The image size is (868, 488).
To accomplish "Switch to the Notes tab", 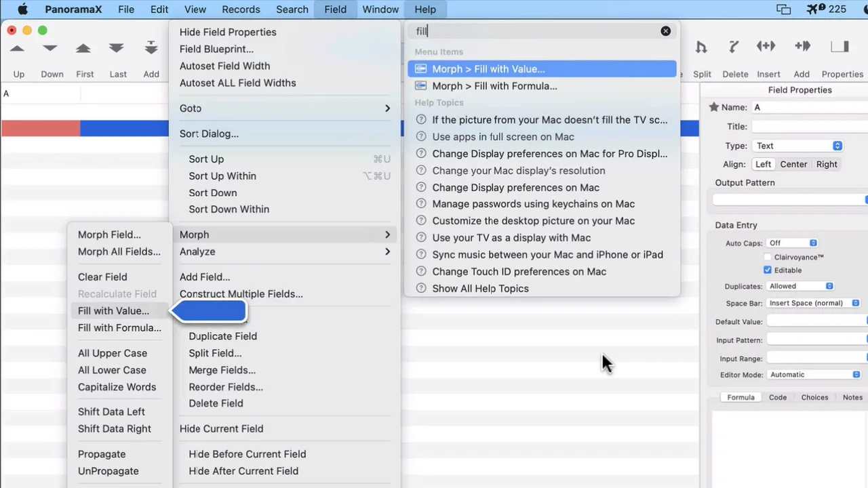I will click(x=852, y=397).
